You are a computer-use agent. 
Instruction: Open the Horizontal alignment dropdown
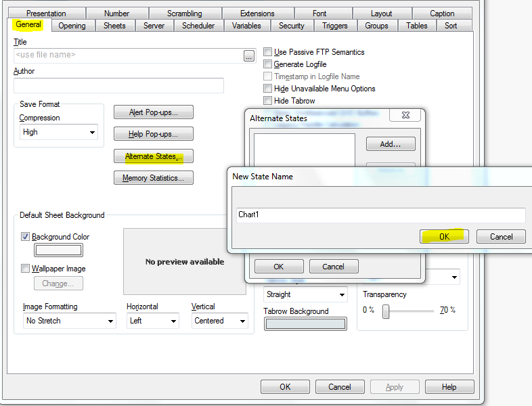[153, 321]
